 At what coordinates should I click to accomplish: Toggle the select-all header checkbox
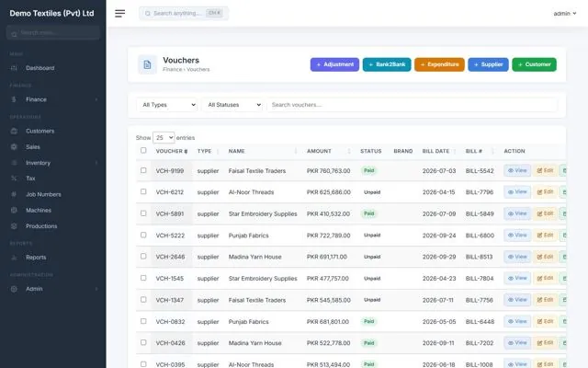coord(143,150)
